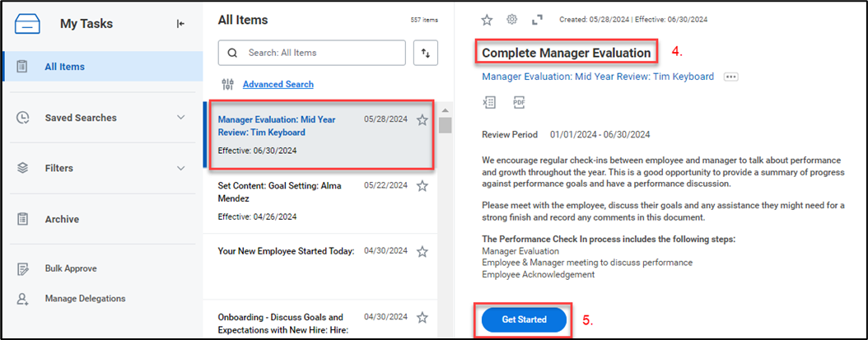Expand task to full screen view
868x340 pixels.
click(x=537, y=20)
